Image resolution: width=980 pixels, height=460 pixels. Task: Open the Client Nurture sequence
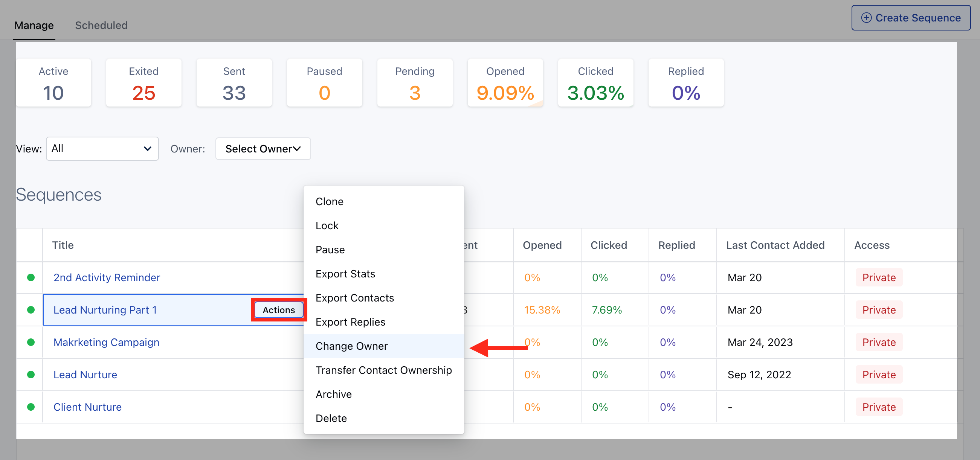click(x=87, y=407)
